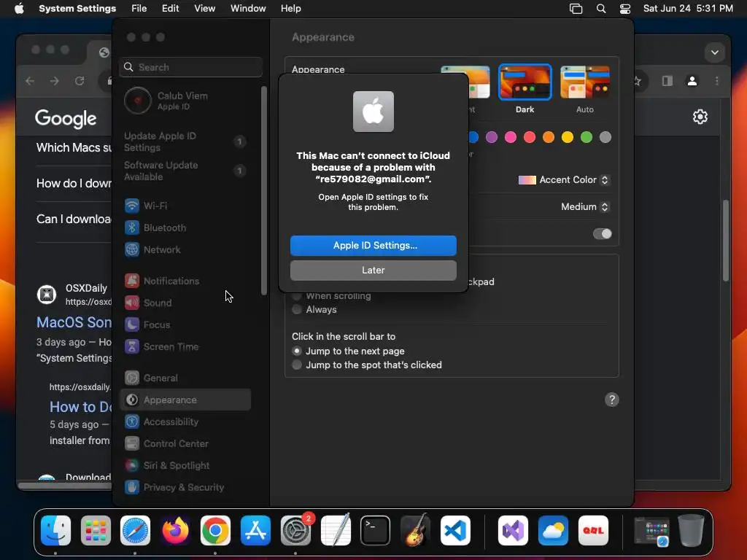
Task: Open Launchpad in the Dock
Action: [96, 530]
